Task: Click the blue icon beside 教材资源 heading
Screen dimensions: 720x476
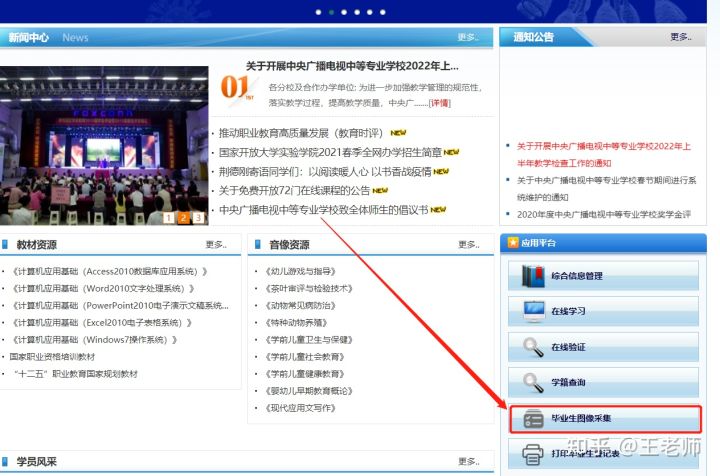Action: 7,244
